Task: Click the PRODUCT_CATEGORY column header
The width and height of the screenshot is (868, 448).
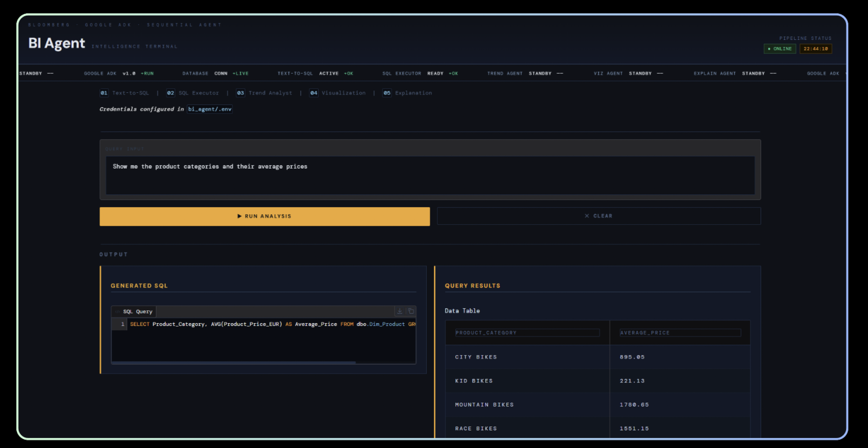Action: point(527,333)
